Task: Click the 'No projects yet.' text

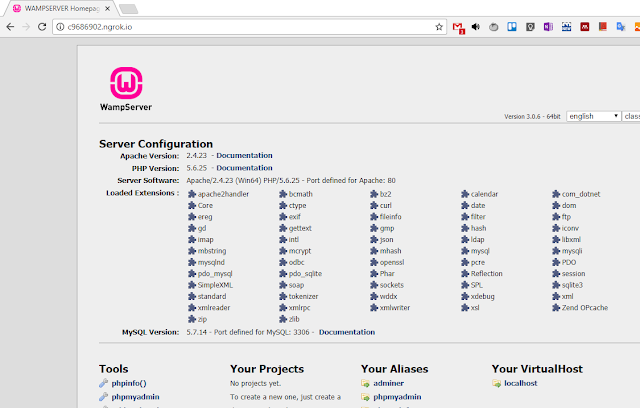Action: pos(256,384)
